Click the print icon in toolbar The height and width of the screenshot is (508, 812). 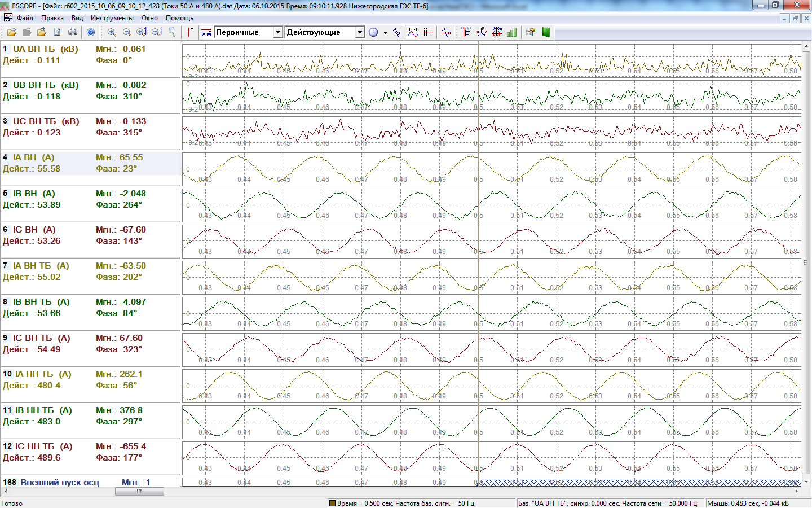pos(73,32)
